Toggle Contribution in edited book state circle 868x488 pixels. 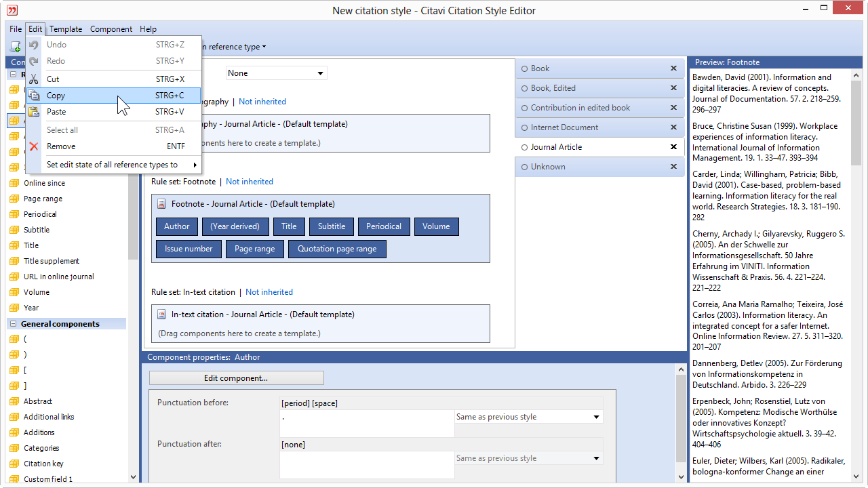[524, 108]
